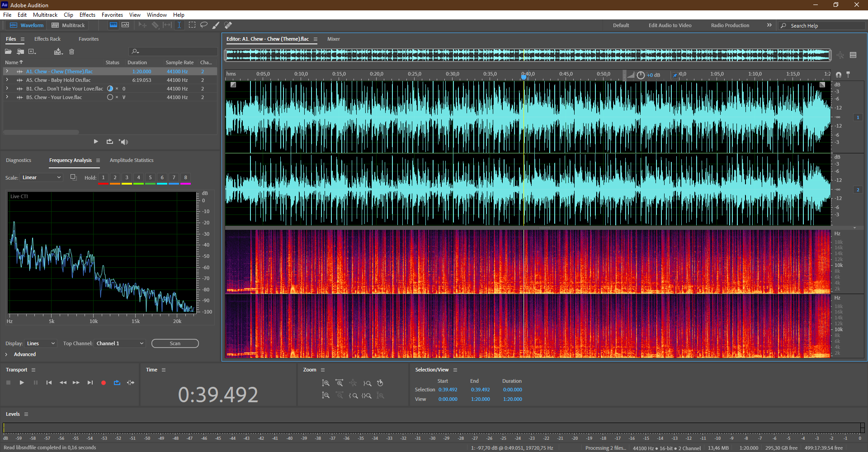
Task: Open the Top Channel dropdown
Action: coord(120,343)
